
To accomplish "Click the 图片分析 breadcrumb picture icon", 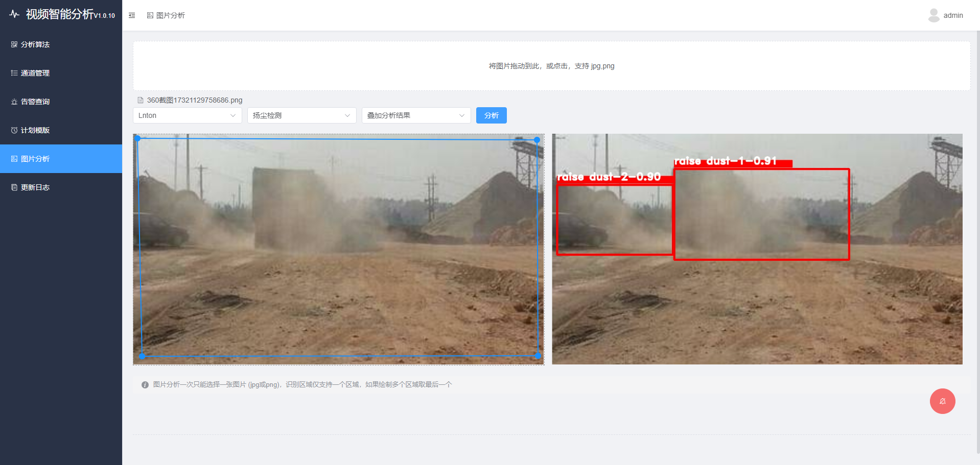I will click(x=150, y=15).
